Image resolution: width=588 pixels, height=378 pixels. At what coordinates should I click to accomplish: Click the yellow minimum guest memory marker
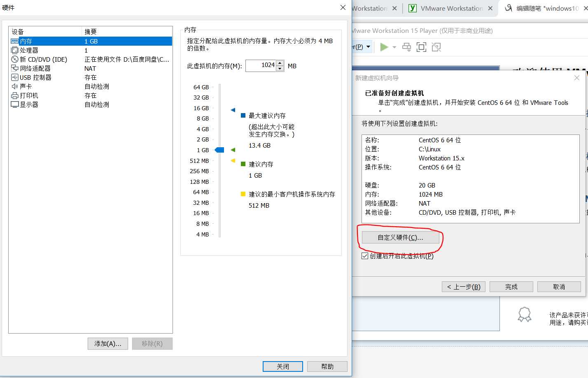click(x=233, y=160)
